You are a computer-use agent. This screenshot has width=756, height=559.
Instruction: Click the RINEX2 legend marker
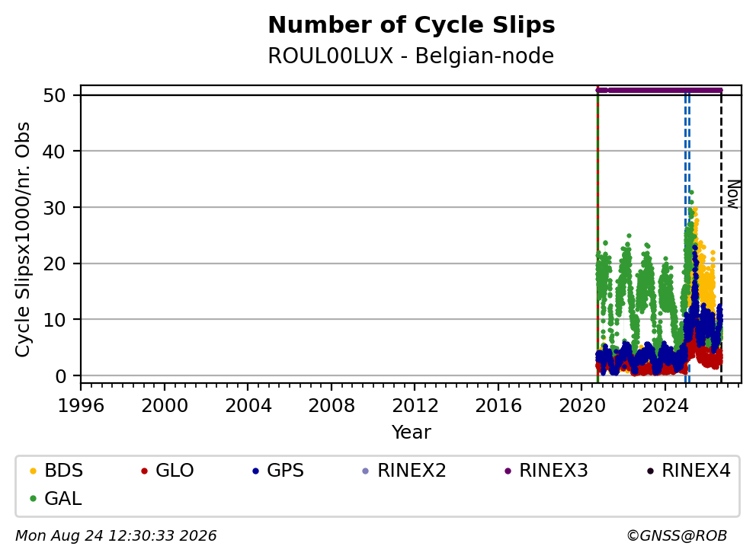[366, 471]
